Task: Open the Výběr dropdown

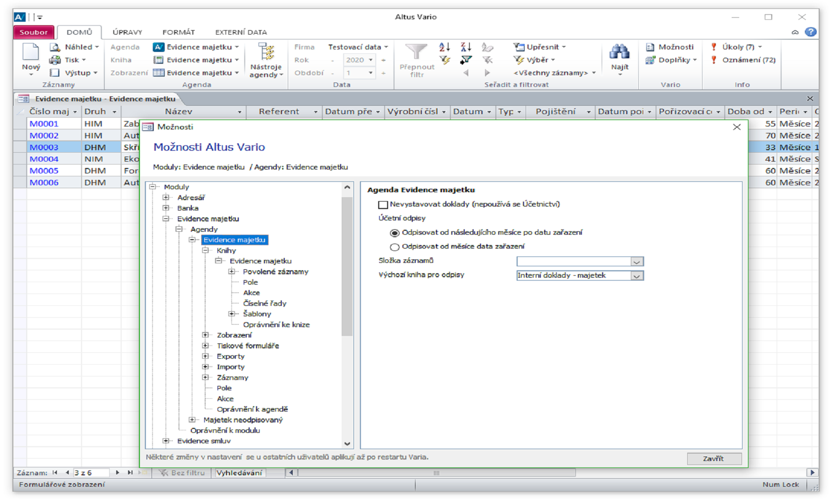Action: [534, 60]
